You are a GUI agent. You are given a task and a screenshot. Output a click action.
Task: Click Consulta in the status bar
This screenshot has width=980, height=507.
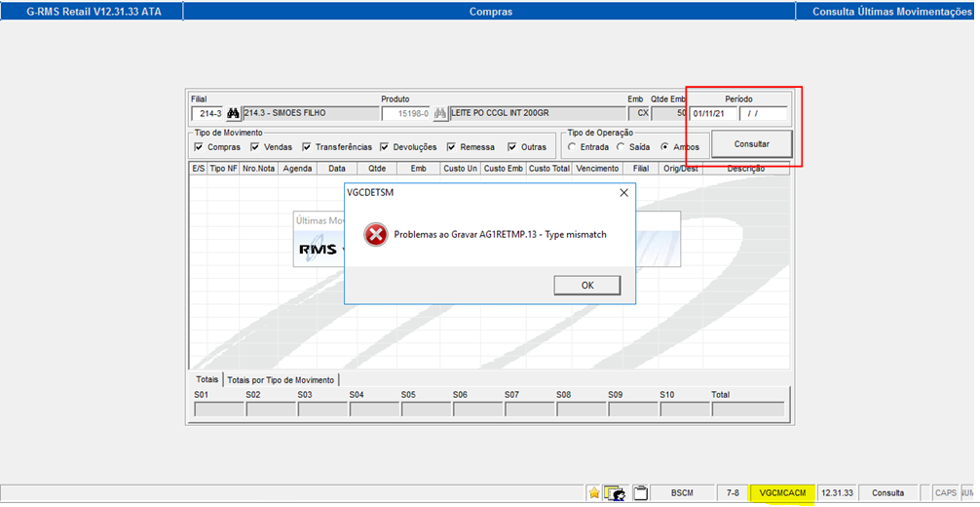point(888,492)
